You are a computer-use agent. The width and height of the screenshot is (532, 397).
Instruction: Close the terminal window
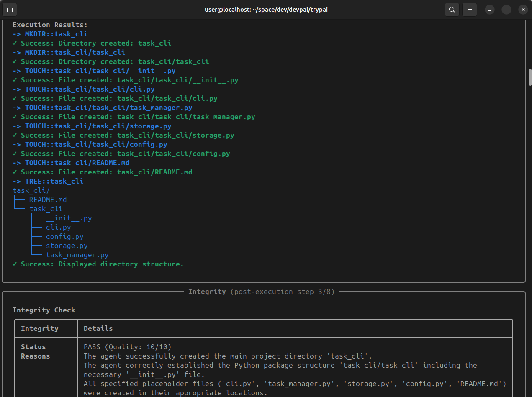point(523,10)
